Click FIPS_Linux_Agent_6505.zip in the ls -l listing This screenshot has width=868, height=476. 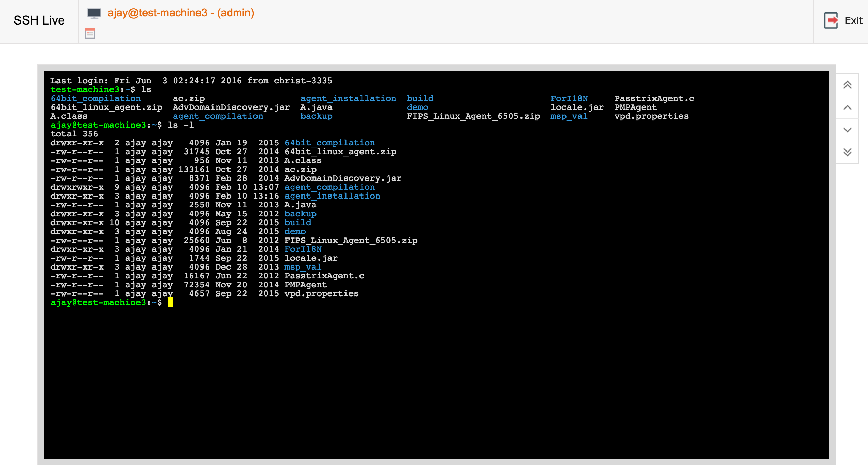[x=351, y=241]
